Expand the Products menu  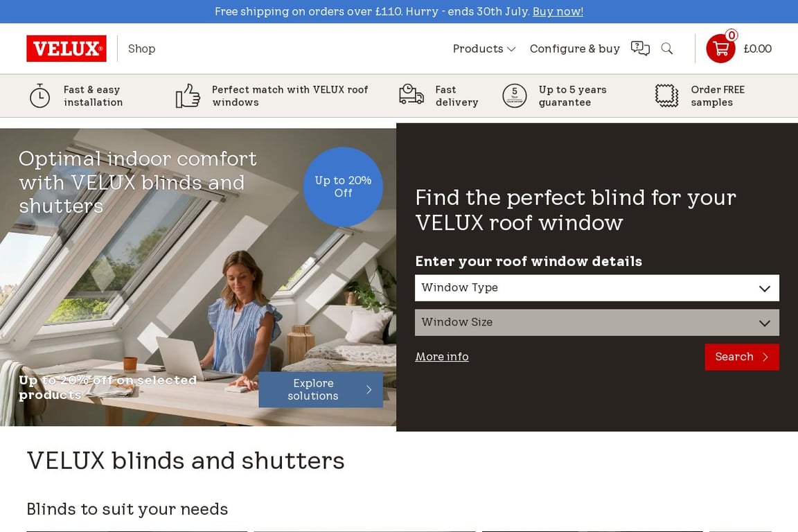pos(484,49)
